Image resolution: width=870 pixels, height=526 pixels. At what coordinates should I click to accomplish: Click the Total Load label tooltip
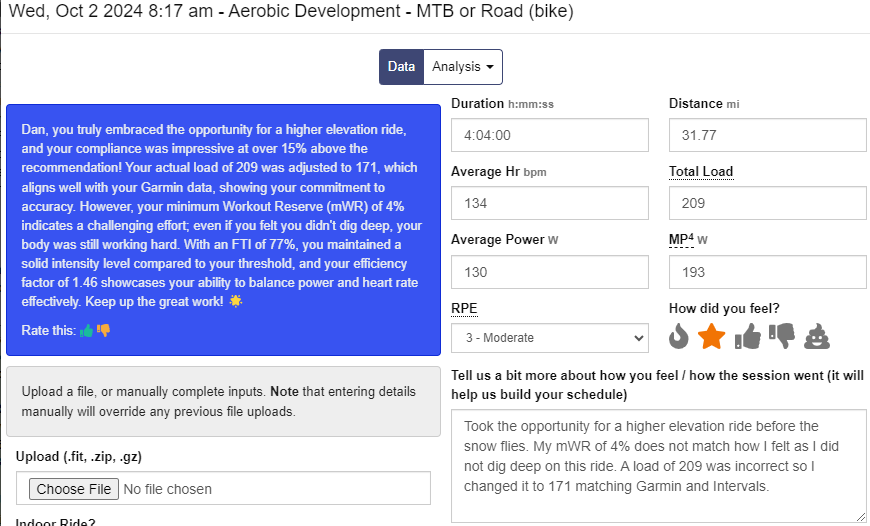(701, 172)
